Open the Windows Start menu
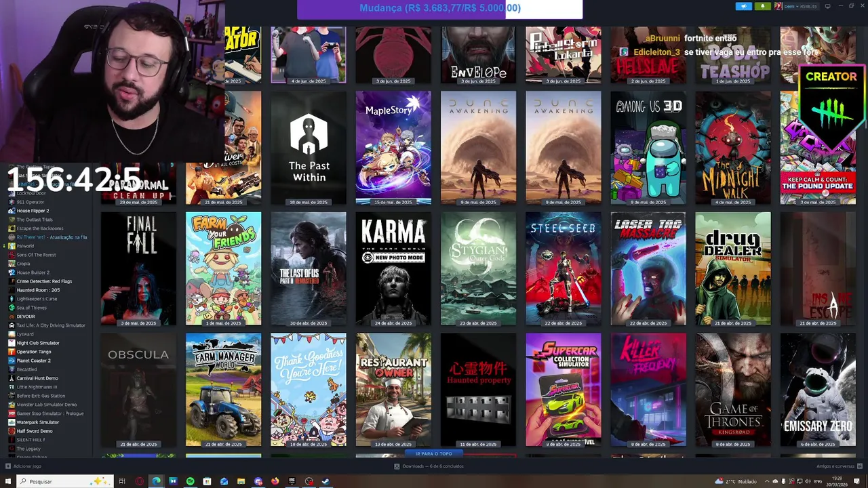868x488 pixels. pos(8,481)
